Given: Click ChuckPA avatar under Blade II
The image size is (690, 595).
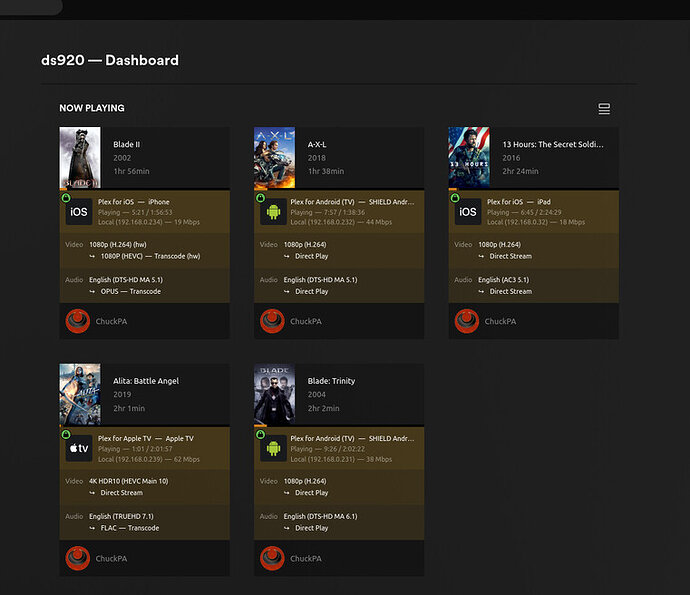Looking at the screenshot, I should click(78, 321).
